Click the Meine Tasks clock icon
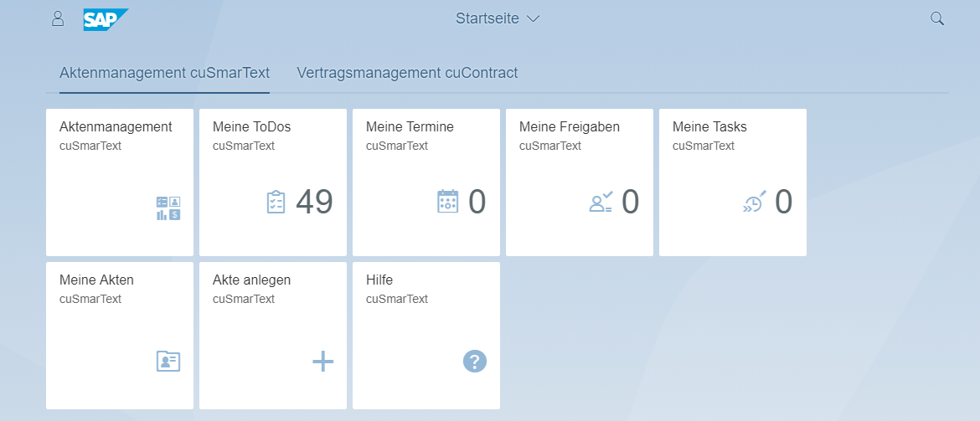Screen dimensions: 980x421 [x=755, y=202]
